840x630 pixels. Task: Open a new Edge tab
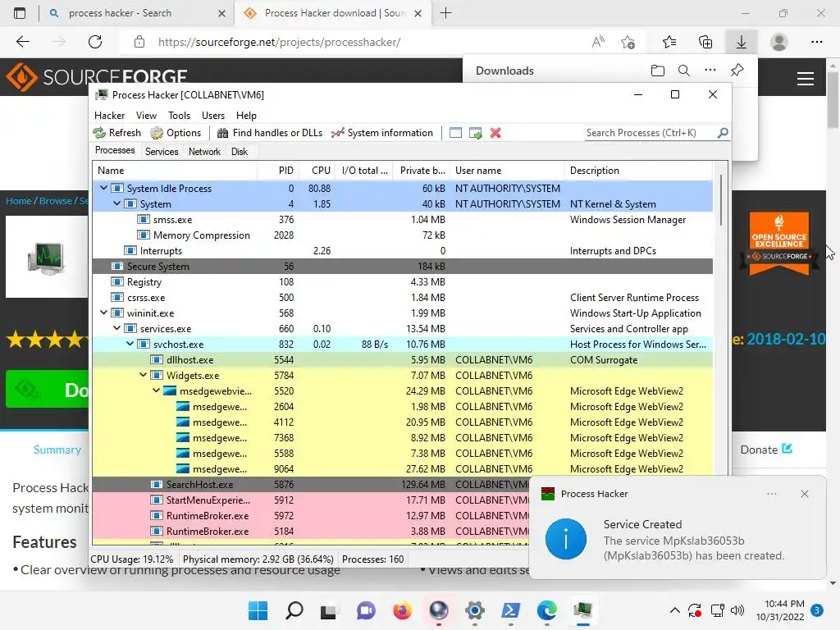[445, 13]
